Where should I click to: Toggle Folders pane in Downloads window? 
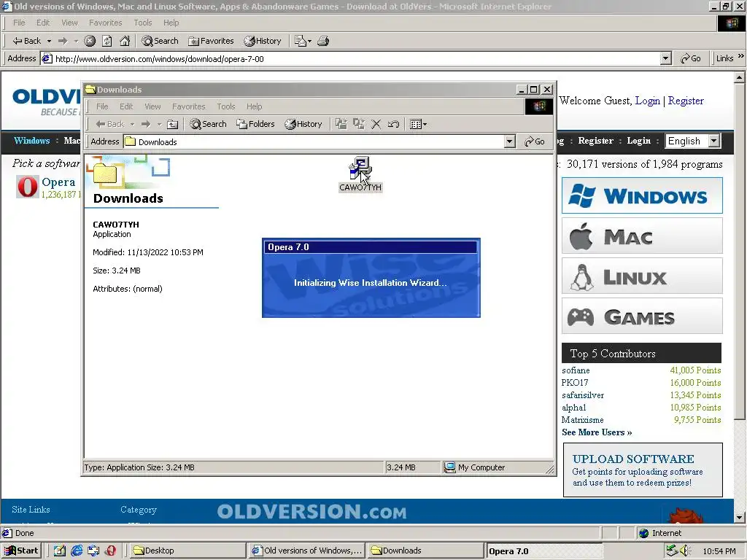(x=256, y=124)
